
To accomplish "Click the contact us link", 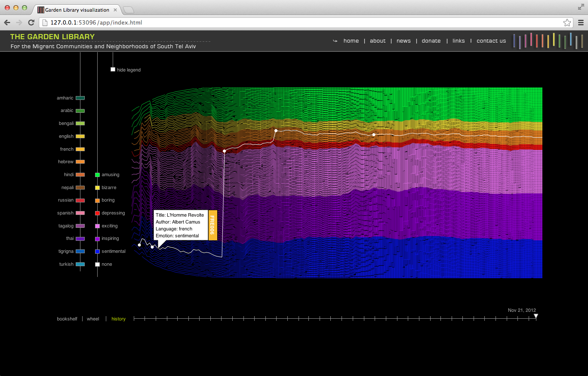I will pyautogui.click(x=491, y=41).
